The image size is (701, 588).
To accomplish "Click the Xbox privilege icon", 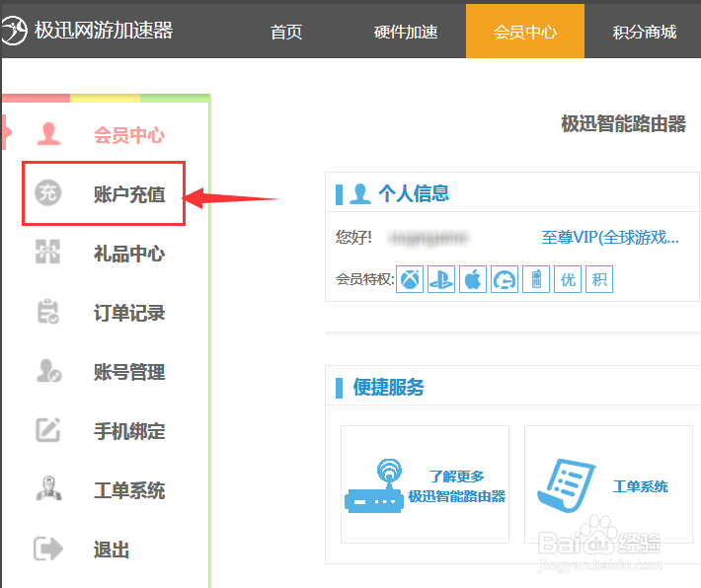I will [410, 280].
